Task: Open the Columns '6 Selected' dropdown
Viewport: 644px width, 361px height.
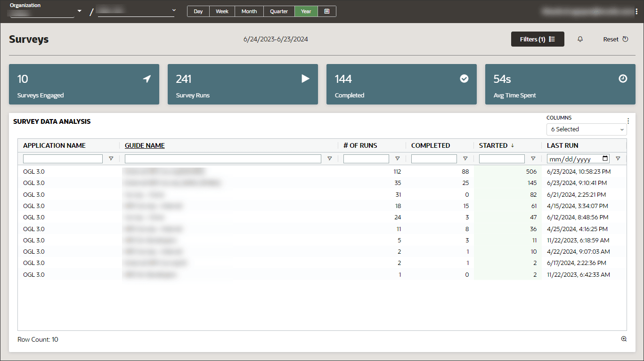Action: (x=586, y=129)
